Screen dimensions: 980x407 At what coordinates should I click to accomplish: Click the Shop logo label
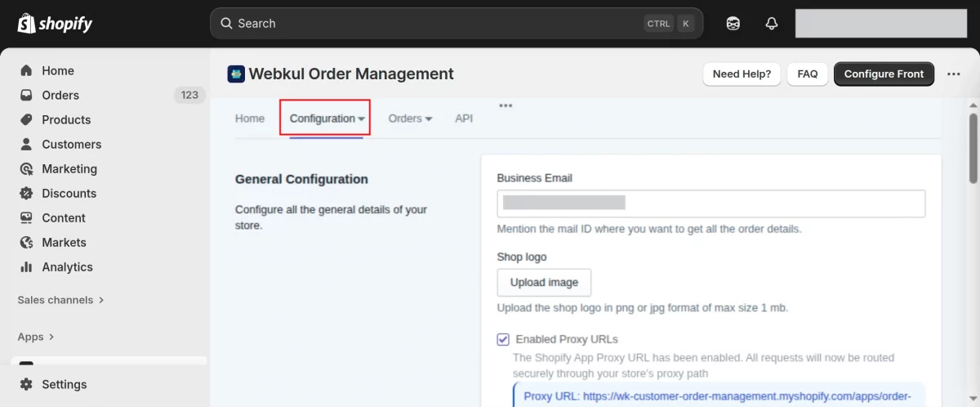click(x=522, y=257)
